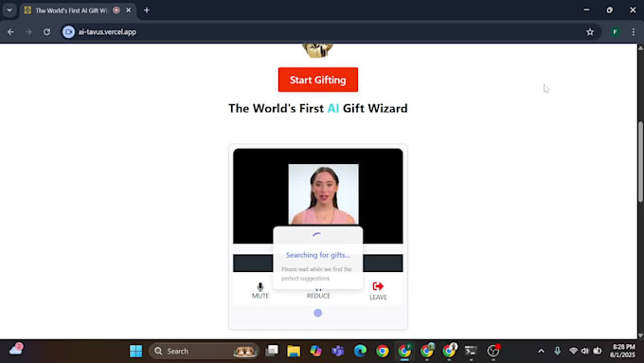Minimize the Chrome window
The height and width of the screenshot is (363, 644).
point(586,9)
